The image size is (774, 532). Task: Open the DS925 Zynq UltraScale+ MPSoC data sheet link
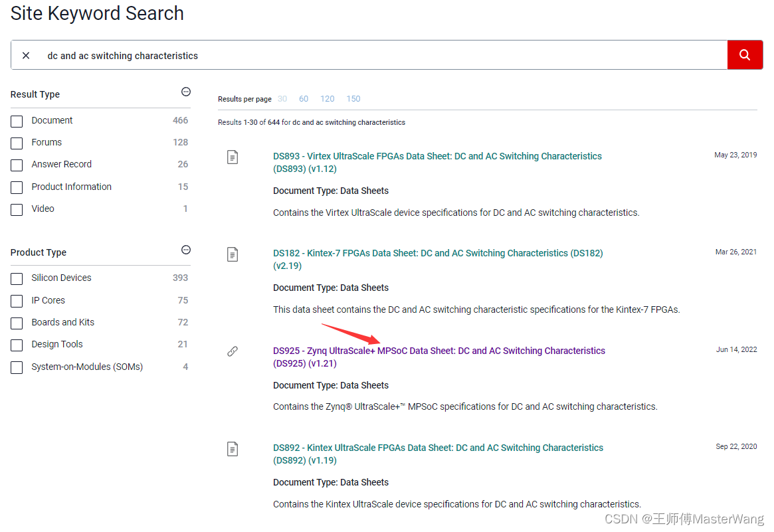[x=439, y=357]
